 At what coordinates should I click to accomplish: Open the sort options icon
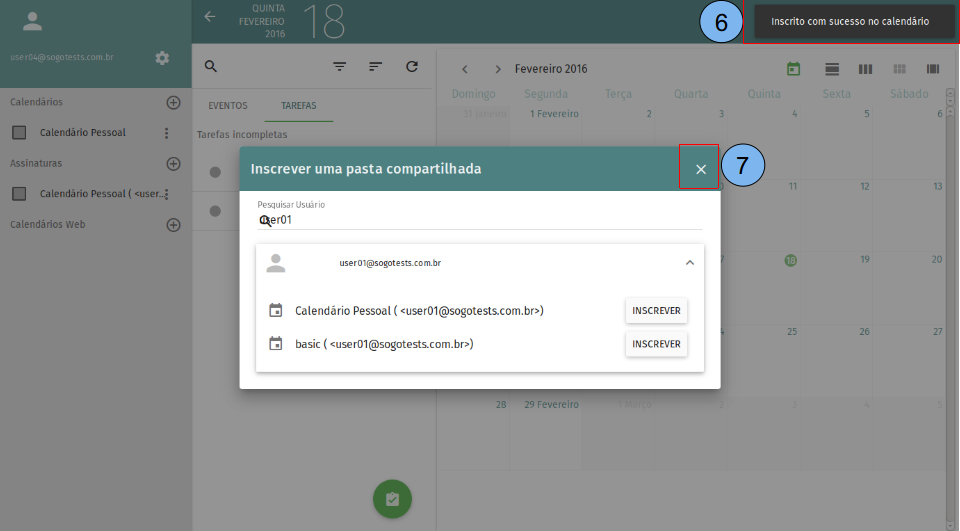[376, 67]
